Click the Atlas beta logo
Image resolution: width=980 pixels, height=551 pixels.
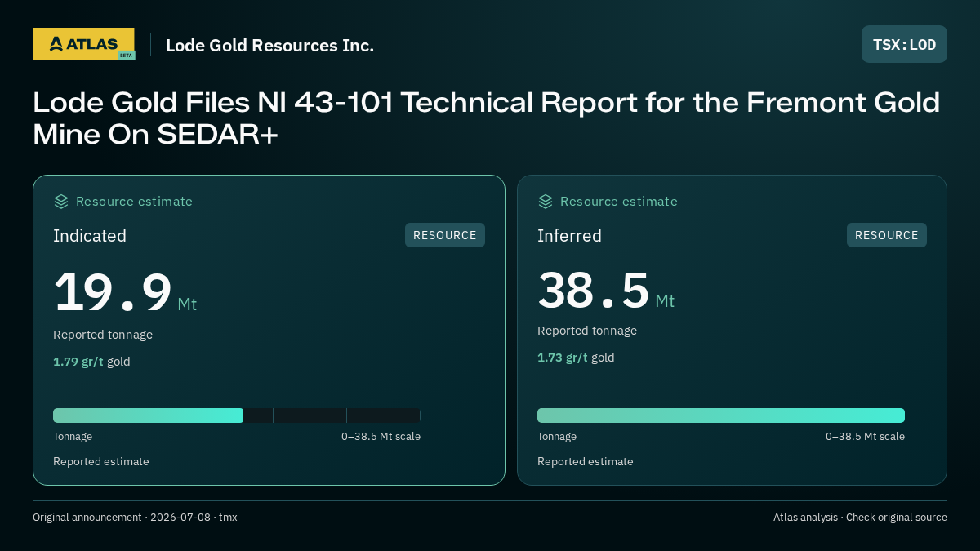click(x=84, y=44)
